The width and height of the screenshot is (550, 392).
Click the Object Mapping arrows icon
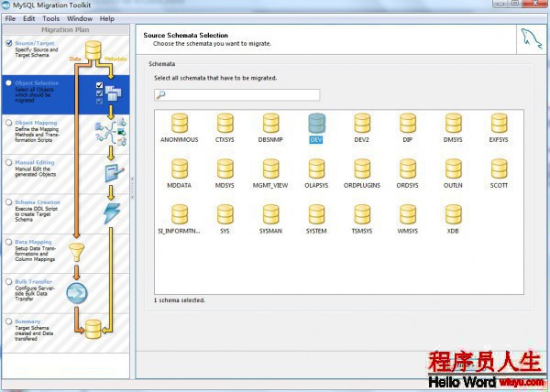point(111,132)
